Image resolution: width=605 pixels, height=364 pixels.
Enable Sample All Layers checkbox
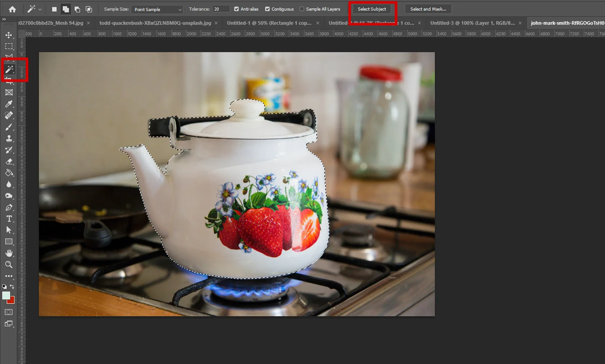[x=302, y=9]
